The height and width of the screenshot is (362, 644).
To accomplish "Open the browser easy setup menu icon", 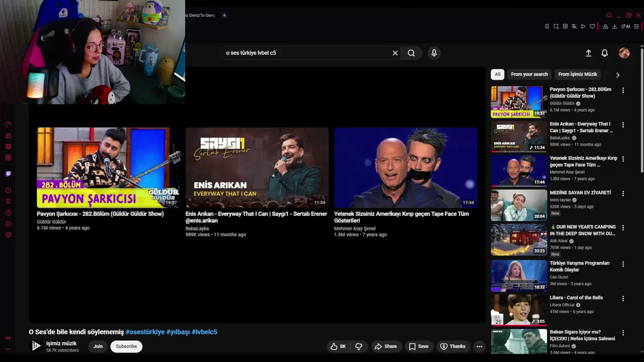I will click(636, 27).
